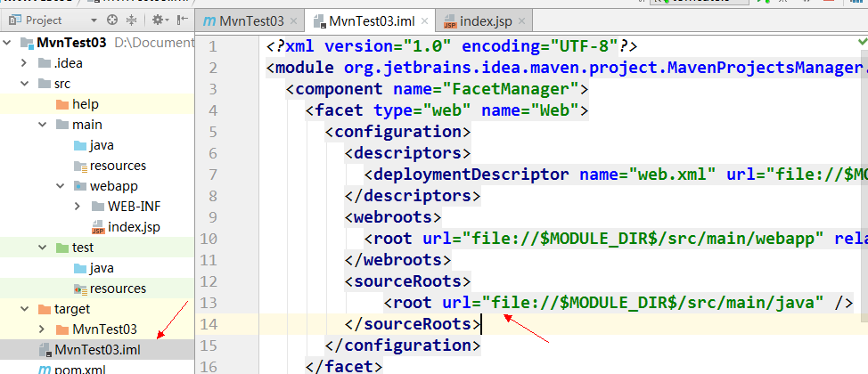Collapse the test folder arrow
Viewport: 868px width, 374px height.
[42, 248]
